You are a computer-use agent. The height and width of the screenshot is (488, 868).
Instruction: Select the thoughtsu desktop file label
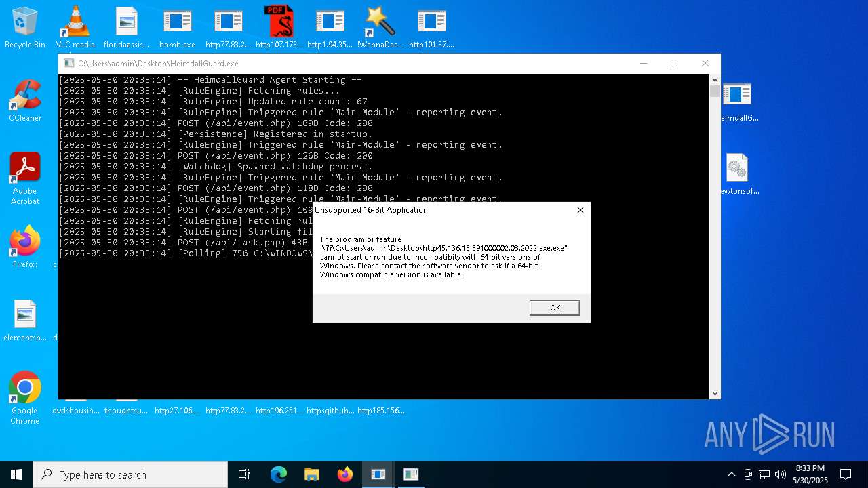[126, 411]
